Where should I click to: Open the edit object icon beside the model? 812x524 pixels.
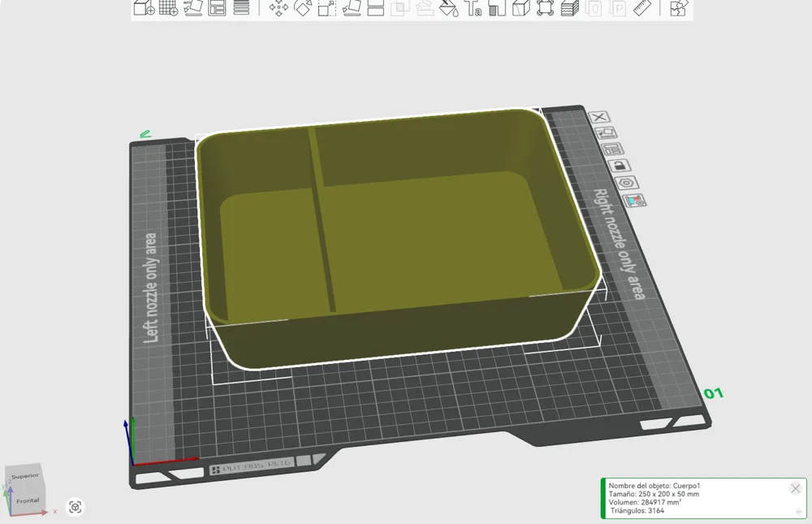608,132
